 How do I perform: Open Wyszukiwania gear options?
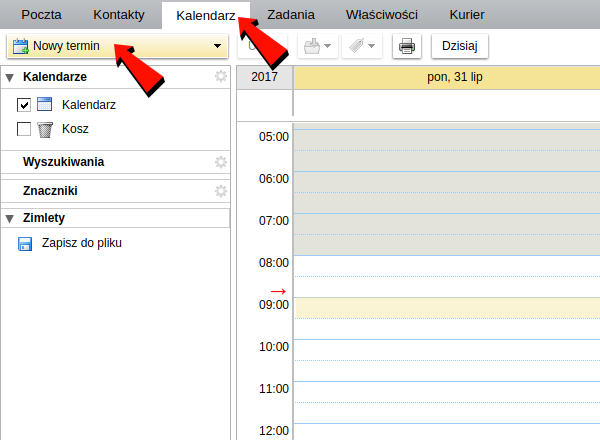click(221, 162)
